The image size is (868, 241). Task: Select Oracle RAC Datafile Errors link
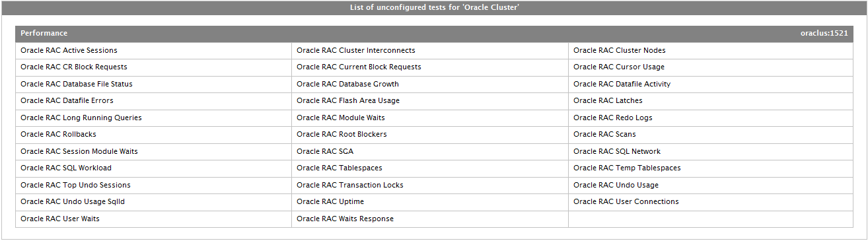click(67, 100)
